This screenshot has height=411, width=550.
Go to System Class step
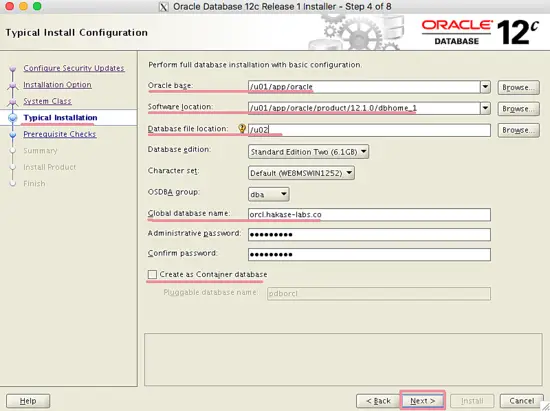pos(47,101)
